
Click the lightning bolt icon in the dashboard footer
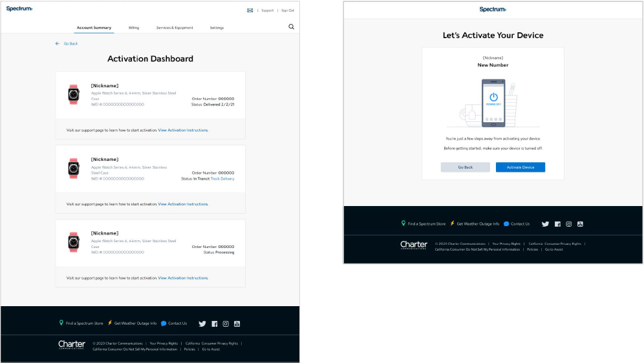tap(110, 323)
